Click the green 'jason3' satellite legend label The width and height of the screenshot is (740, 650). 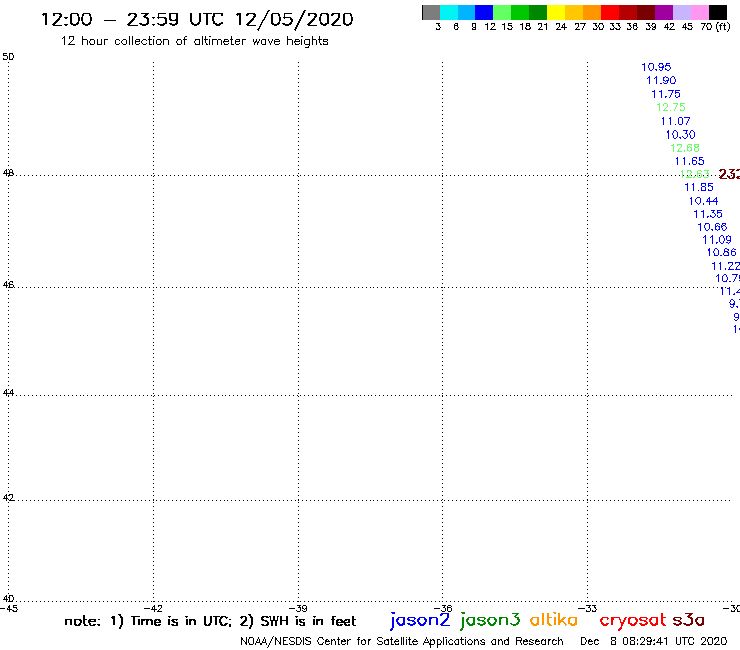coord(490,620)
